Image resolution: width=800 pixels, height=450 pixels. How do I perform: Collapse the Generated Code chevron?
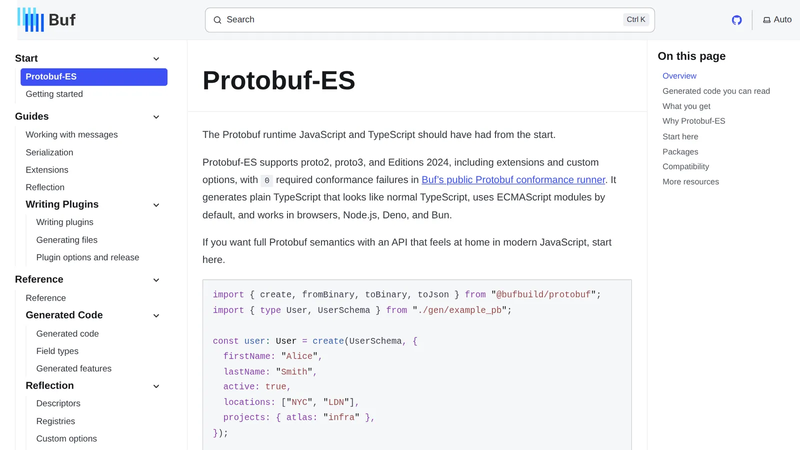(x=156, y=316)
